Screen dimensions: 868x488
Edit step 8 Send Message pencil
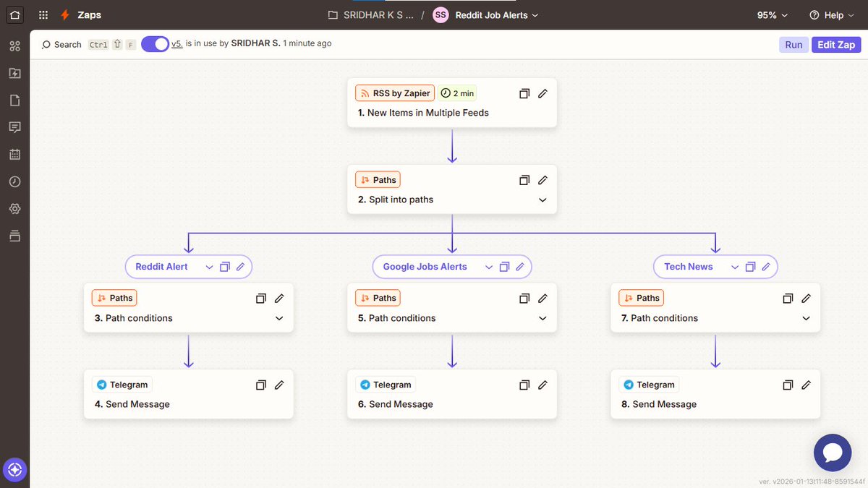(x=806, y=385)
